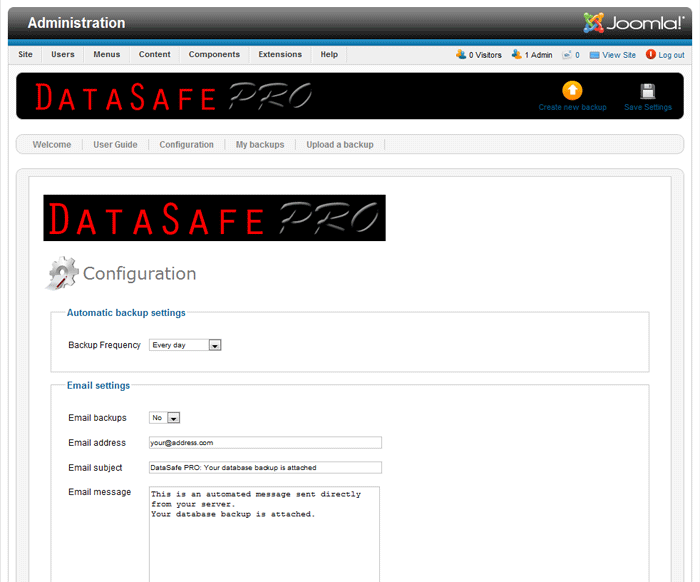Click the Email subject input field
Image resolution: width=700 pixels, height=582 pixels.
[265, 468]
